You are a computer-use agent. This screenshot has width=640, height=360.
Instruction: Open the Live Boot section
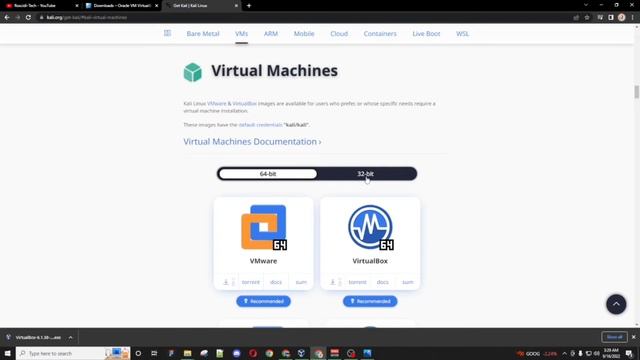point(426,34)
